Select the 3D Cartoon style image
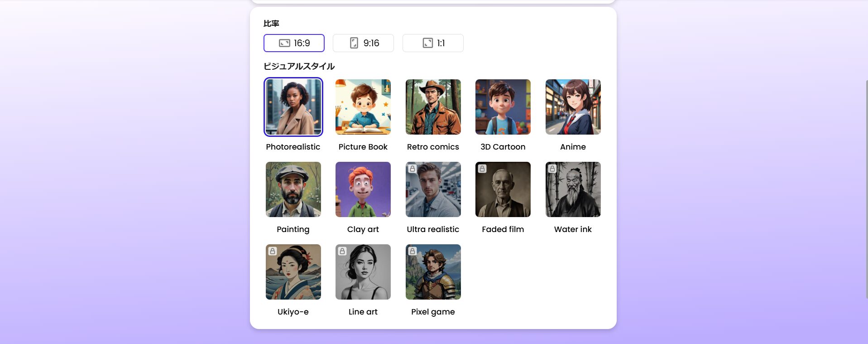Image resolution: width=868 pixels, height=344 pixels. pos(503,107)
